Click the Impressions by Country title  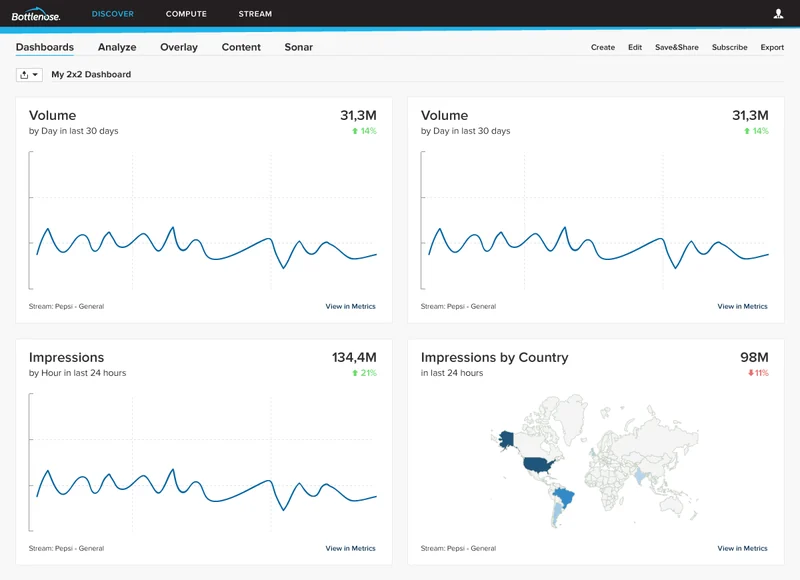pos(494,358)
